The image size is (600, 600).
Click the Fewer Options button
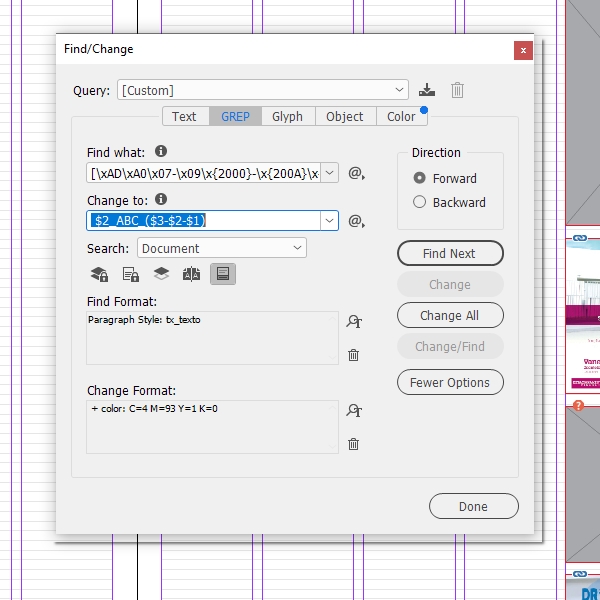tap(450, 382)
